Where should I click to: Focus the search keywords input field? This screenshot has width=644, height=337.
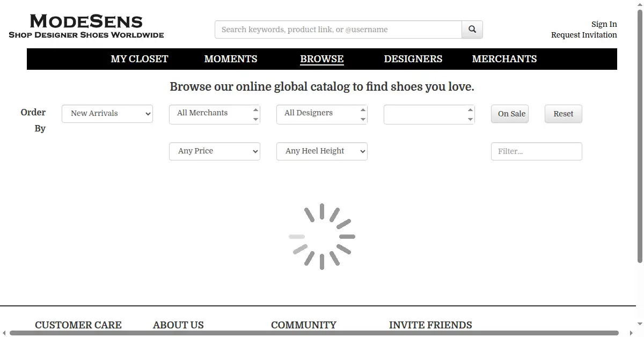[x=338, y=30]
